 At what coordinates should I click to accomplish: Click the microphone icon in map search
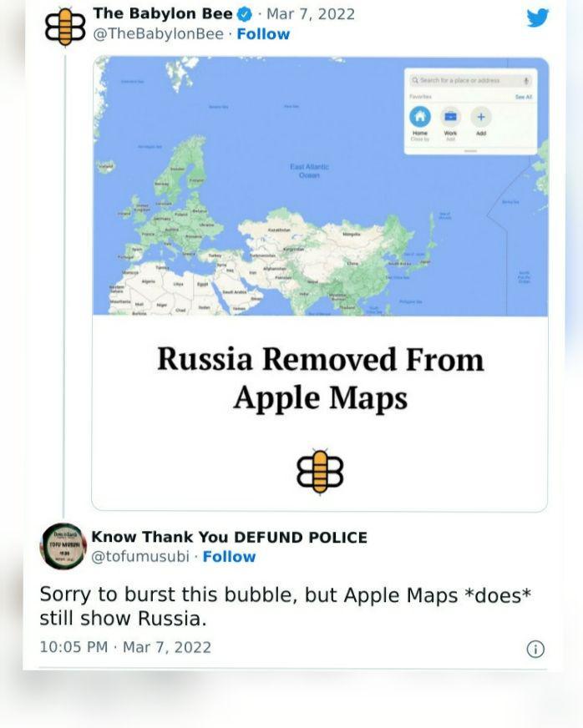[526, 81]
